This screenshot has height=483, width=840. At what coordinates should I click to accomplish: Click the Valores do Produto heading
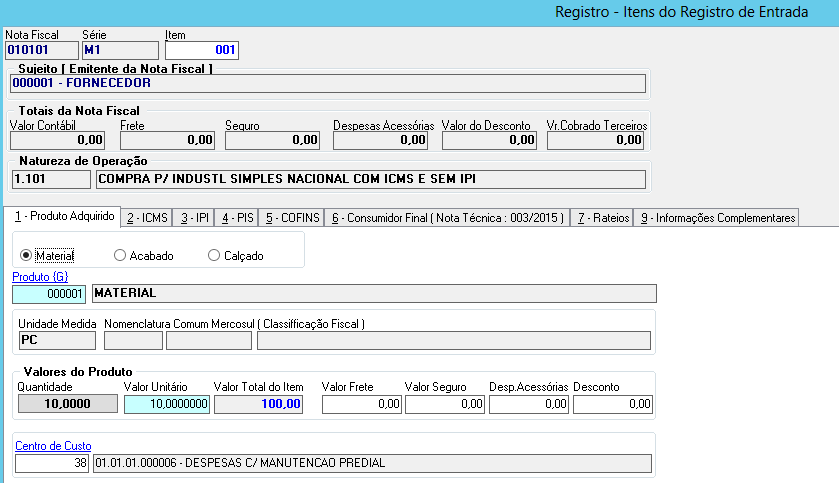[78, 372]
